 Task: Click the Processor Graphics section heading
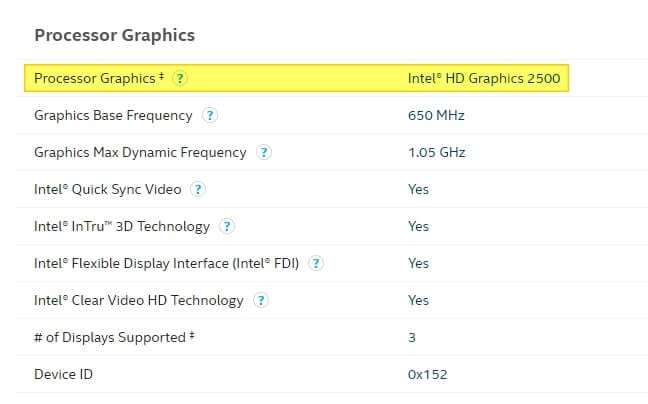pyautogui.click(x=114, y=35)
